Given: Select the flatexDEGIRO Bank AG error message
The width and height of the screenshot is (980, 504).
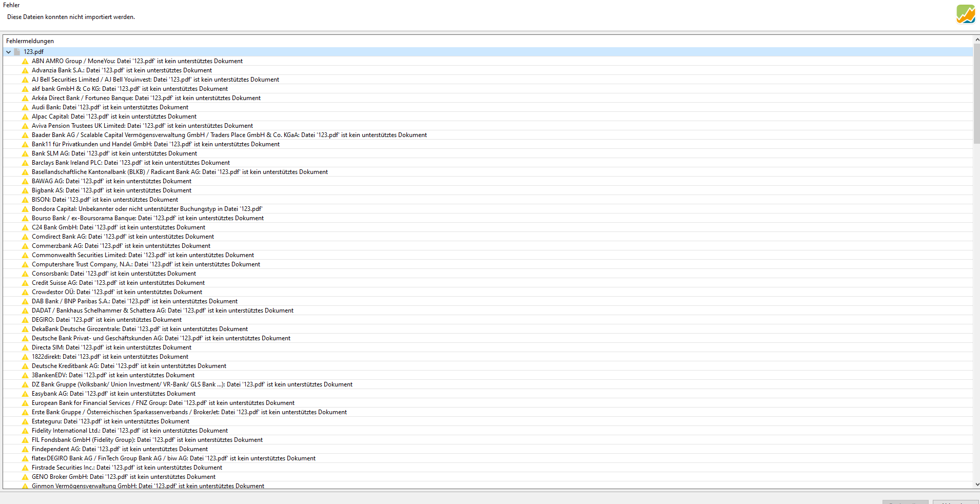Looking at the screenshot, I should [x=173, y=458].
